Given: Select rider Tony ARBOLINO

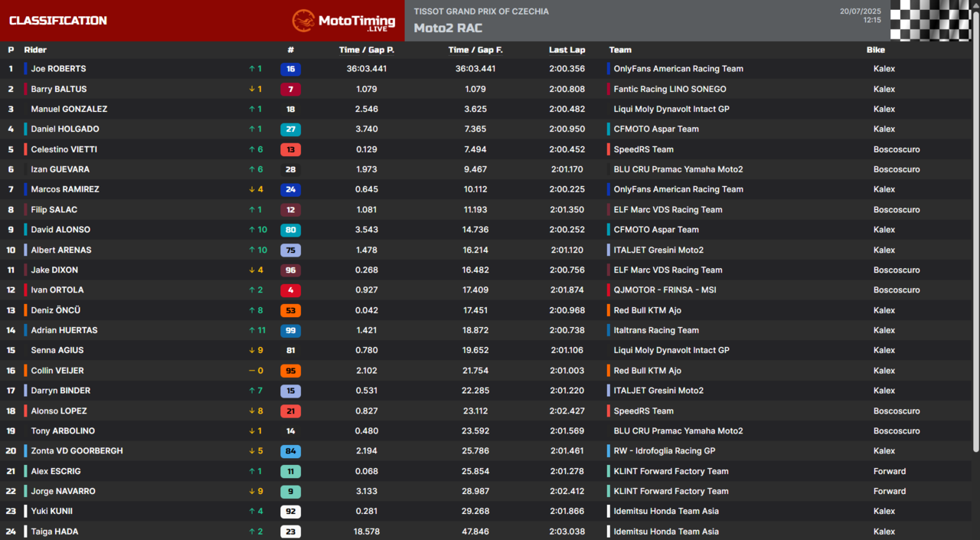Looking at the screenshot, I should [63, 431].
